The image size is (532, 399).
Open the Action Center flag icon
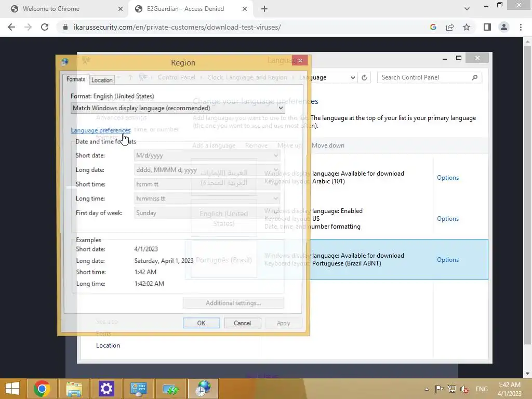(440, 389)
